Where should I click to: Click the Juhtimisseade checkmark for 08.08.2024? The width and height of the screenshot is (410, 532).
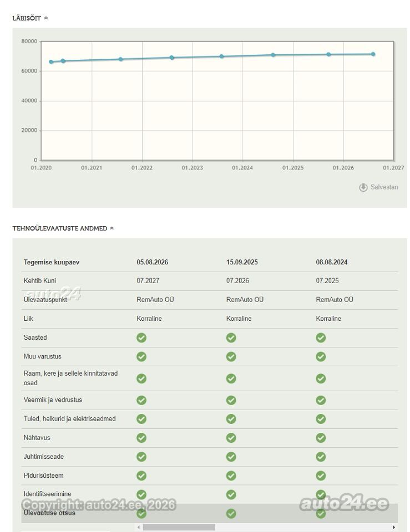tap(321, 457)
